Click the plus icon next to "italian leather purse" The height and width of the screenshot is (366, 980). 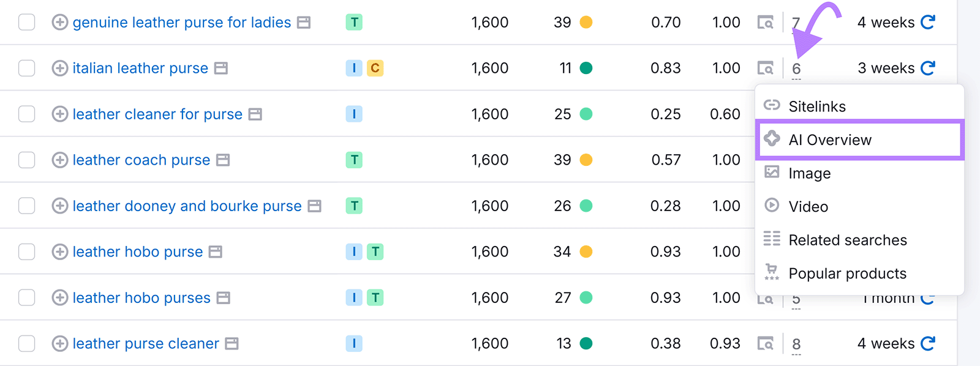59,68
